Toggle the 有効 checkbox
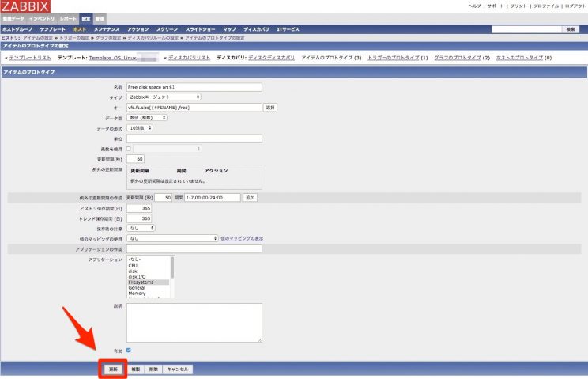This screenshot has height=379, width=588. [129, 350]
